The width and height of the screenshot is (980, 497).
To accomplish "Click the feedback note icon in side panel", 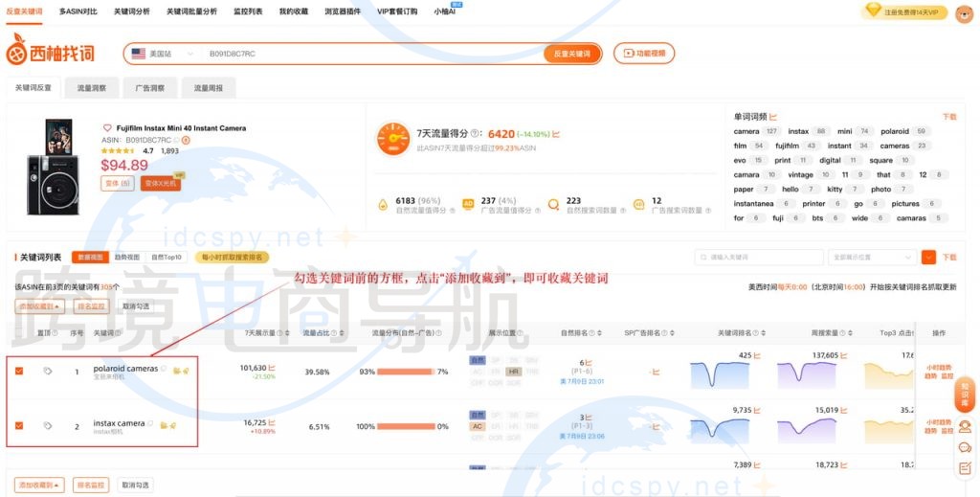I will coord(966,467).
